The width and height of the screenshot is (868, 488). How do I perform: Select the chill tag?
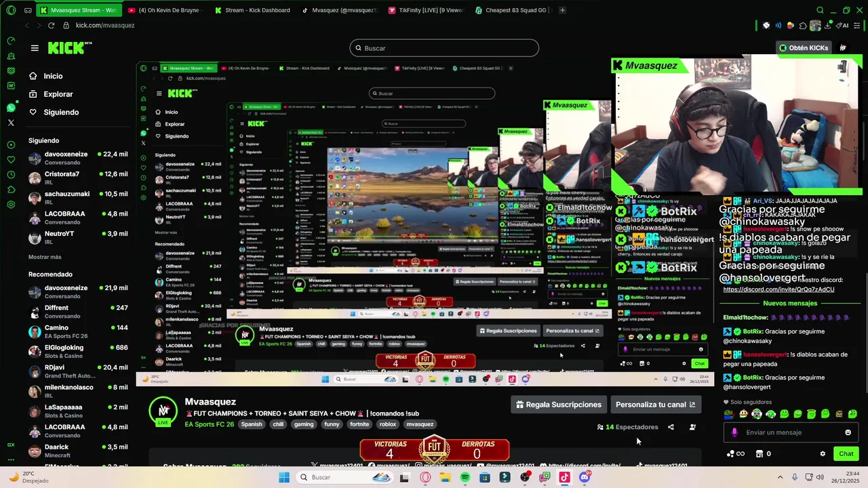[278, 424]
